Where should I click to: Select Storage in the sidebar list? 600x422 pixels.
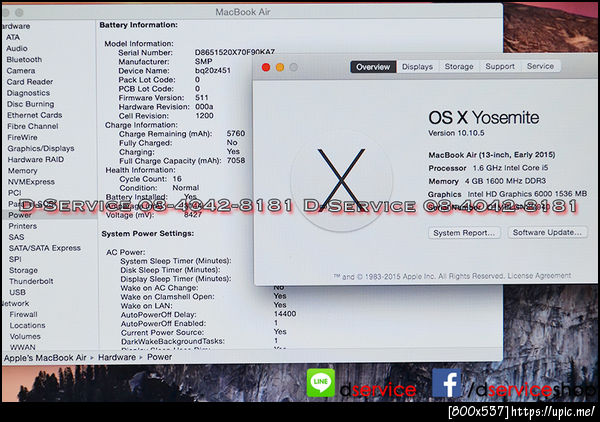point(23,270)
